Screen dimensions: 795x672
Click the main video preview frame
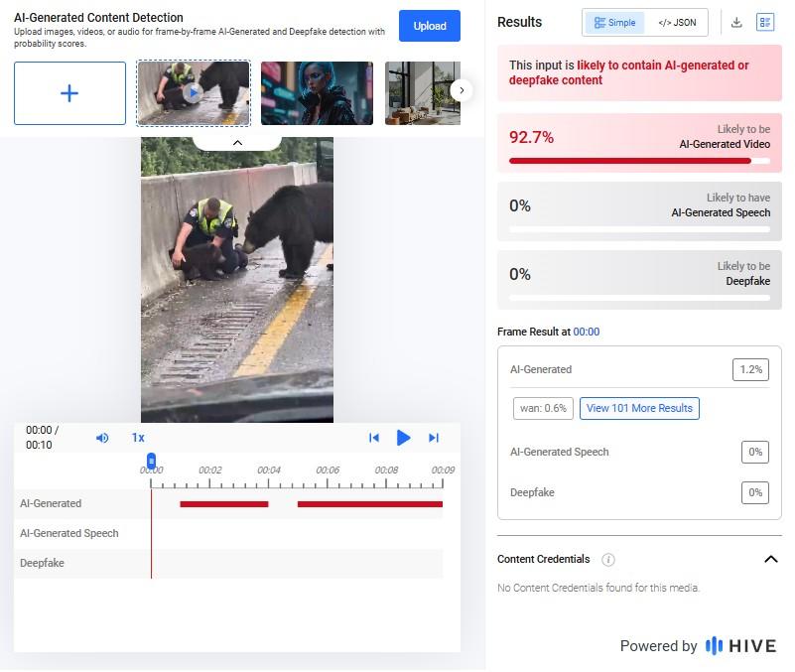(x=237, y=280)
